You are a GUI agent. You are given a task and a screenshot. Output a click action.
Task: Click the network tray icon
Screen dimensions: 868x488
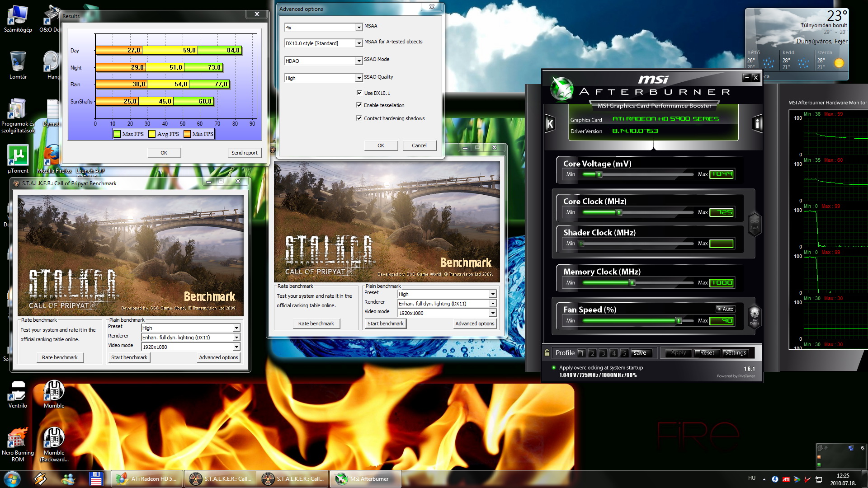pyautogui.click(x=819, y=479)
